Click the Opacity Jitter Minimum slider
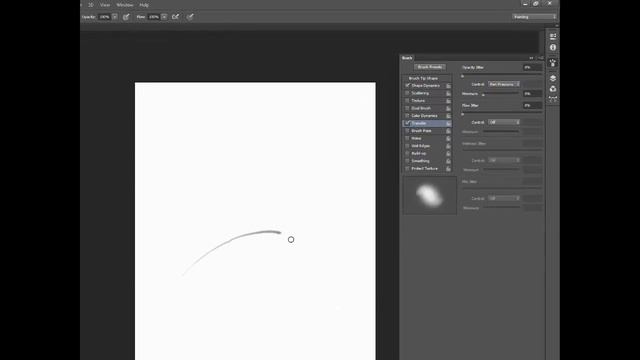 click(501, 94)
